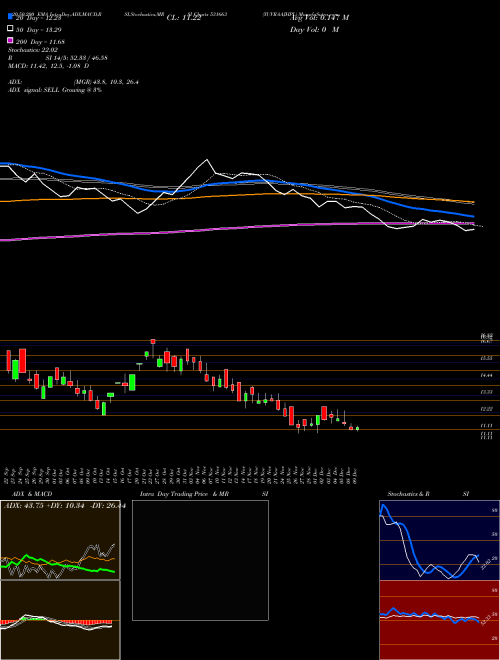Click the empty Intra Day Trading Price panel
500x660 pixels.
(200, 560)
